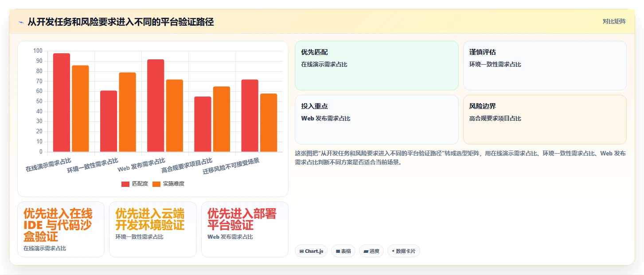Click Web 发布需求占比 caption under 部署平台验证
This screenshot has width=644, height=275.
(x=230, y=237)
